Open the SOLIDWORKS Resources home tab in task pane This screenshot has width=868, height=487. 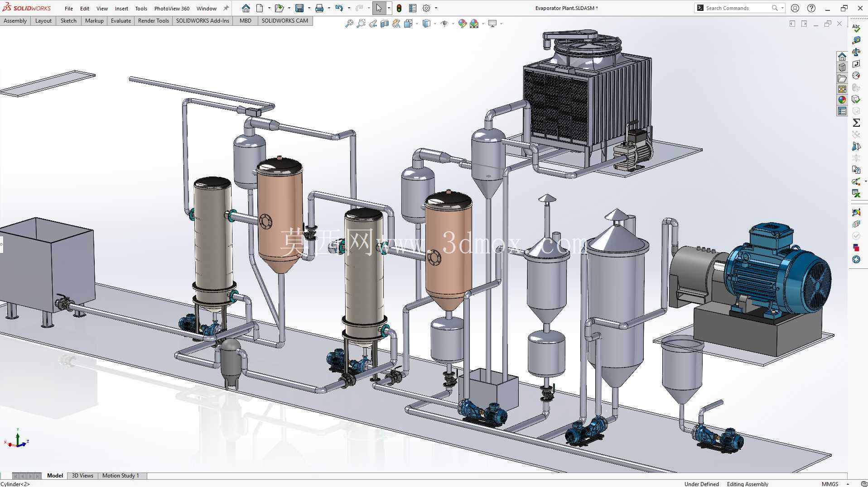(x=842, y=57)
